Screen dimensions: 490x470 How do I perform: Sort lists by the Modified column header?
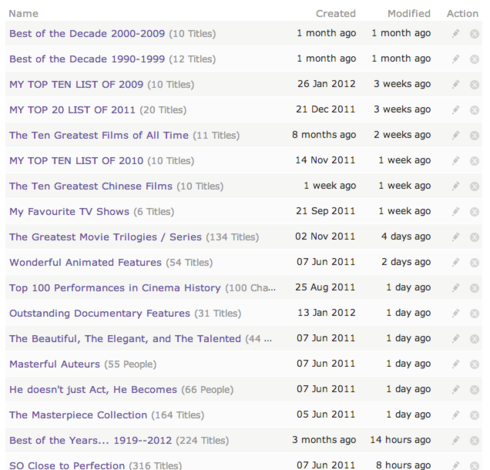tap(409, 14)
